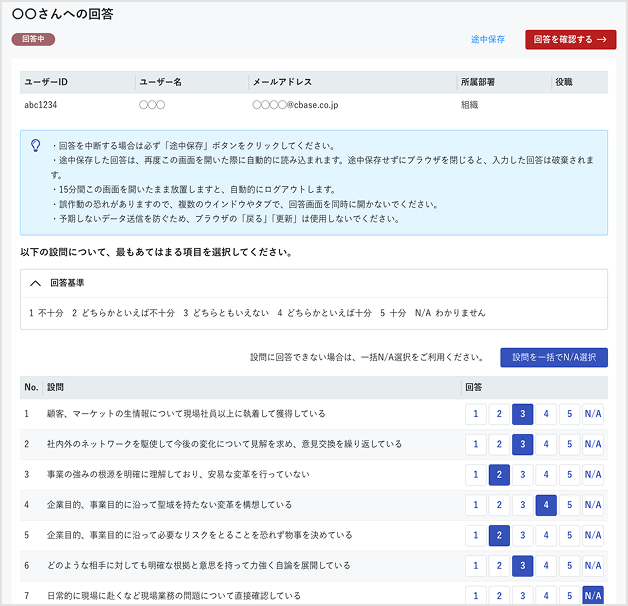
Task: Select rating 5 for question 2
Action: click(569, 444)
